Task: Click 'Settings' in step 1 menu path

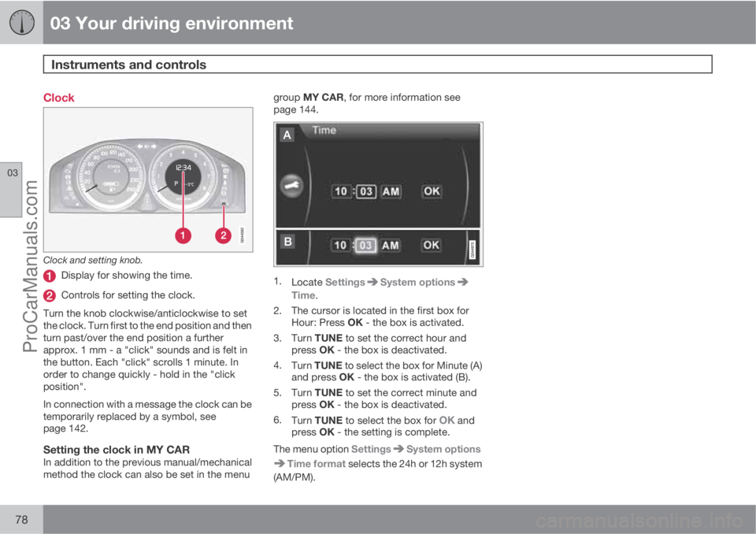Action: pos(345,282)
